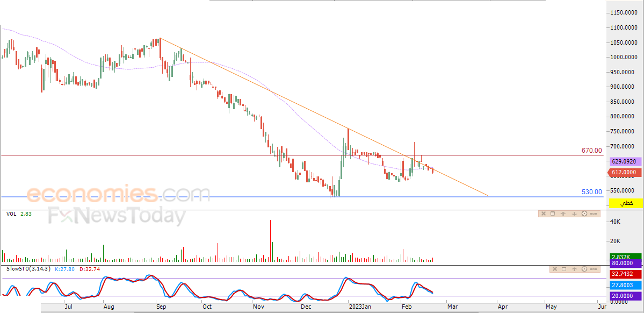Click the purple 20.0000 level tag
The width and height of the screenshot is (644, 313).
[x=626, y=296]
